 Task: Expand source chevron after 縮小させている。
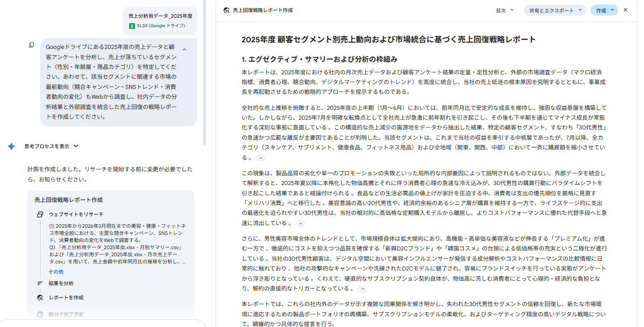coord(261,158)
